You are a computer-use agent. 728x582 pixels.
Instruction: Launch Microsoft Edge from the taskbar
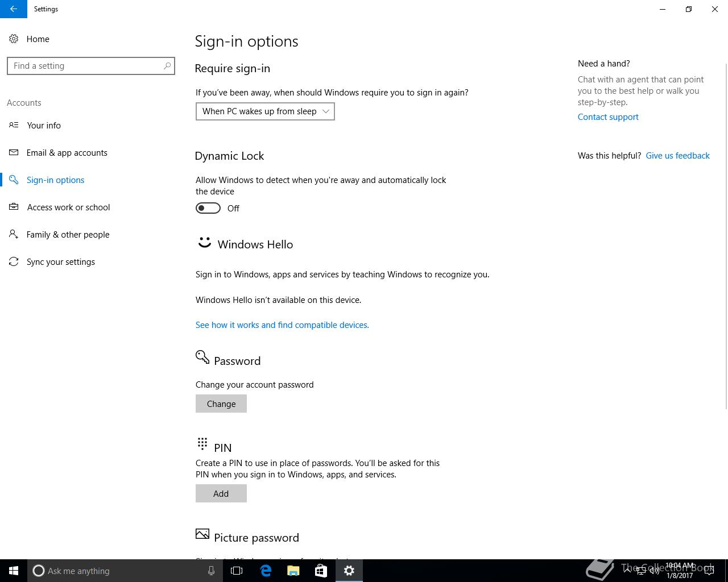pos(266,571)
